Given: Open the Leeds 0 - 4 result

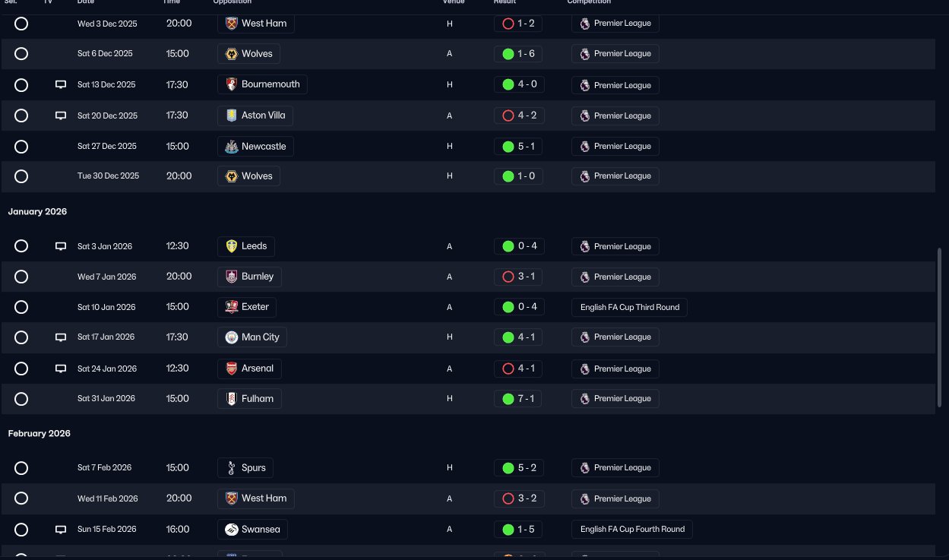Looking at the screenshot, I should point(519,246).
